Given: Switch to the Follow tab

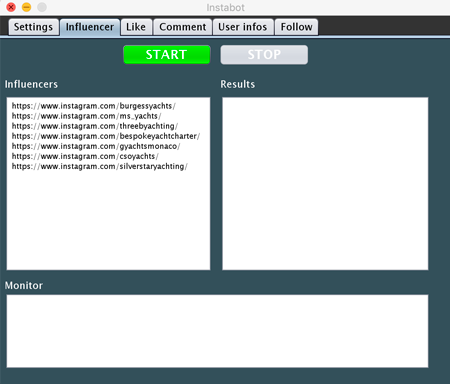Looking at the screenshot, I should point(296,27).
